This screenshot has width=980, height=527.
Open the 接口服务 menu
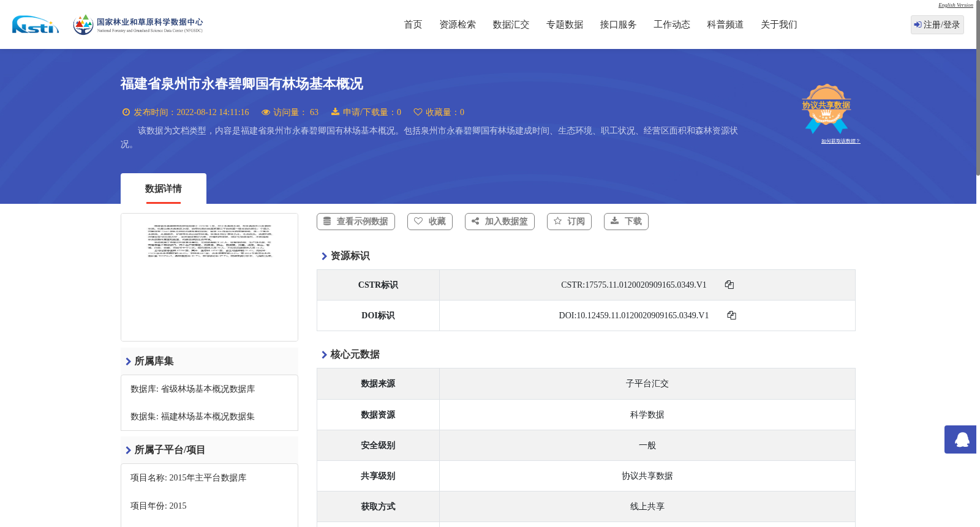[x=618, y=24]
